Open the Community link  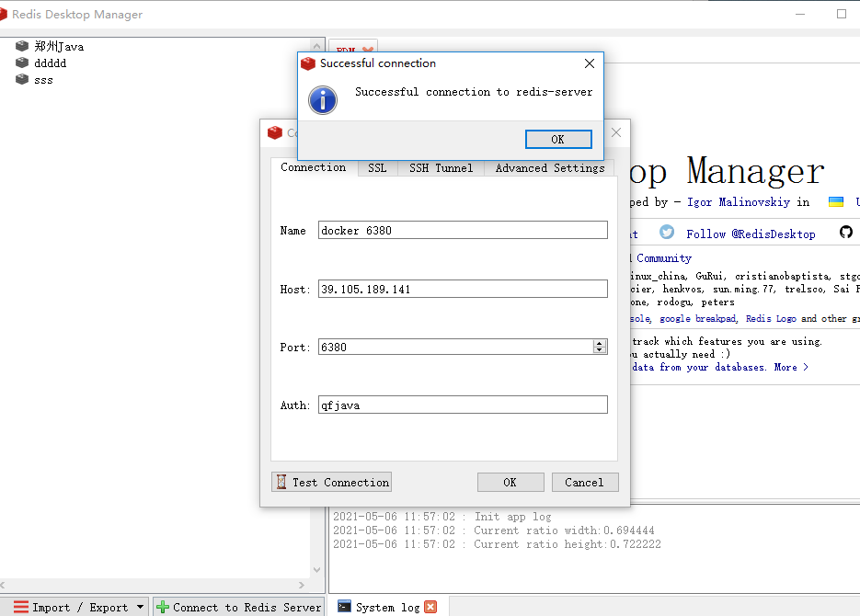(x=664, y=258)
